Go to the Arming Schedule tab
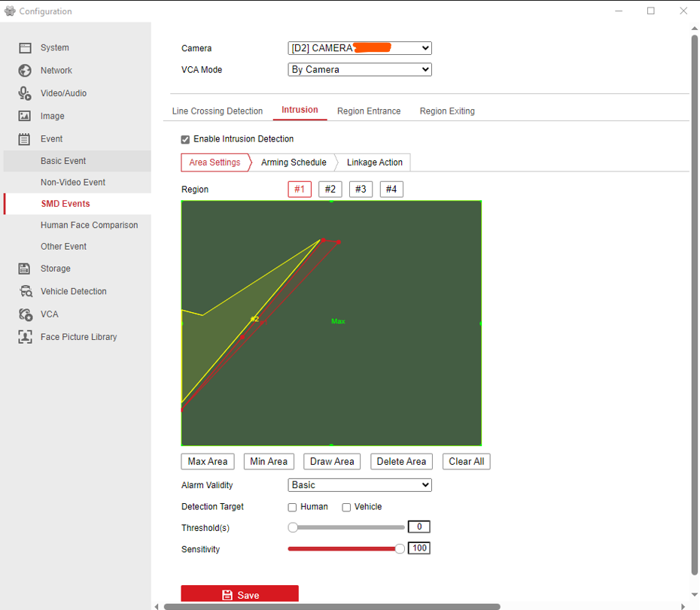The height and width of the screenshot is (610, 700). [x=294, y=162]
